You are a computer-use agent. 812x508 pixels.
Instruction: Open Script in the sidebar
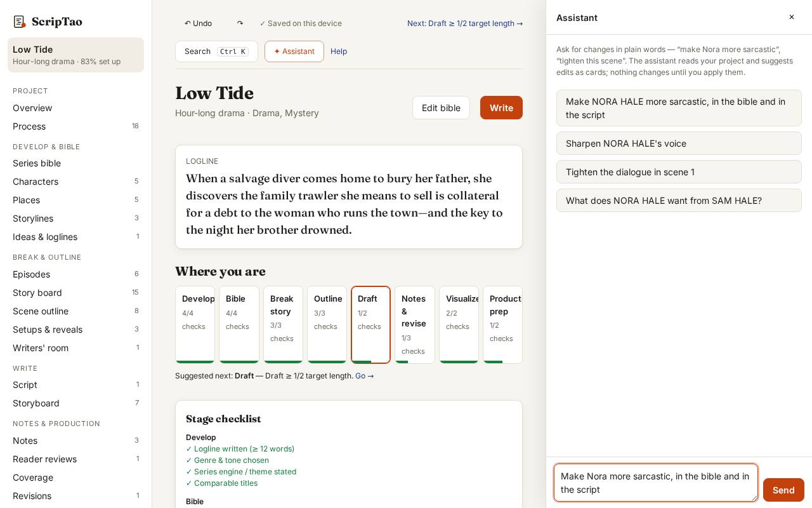coord(75,385)
